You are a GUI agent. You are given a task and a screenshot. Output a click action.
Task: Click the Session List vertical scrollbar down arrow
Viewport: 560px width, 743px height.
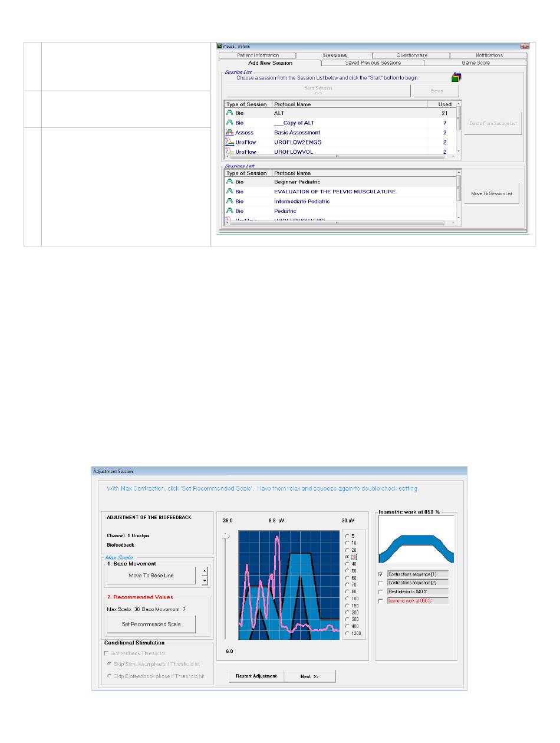coord(459,151)
